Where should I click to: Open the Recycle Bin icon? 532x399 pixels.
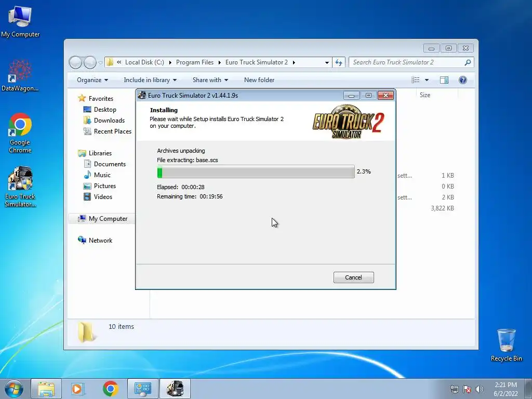pos(506,345)
